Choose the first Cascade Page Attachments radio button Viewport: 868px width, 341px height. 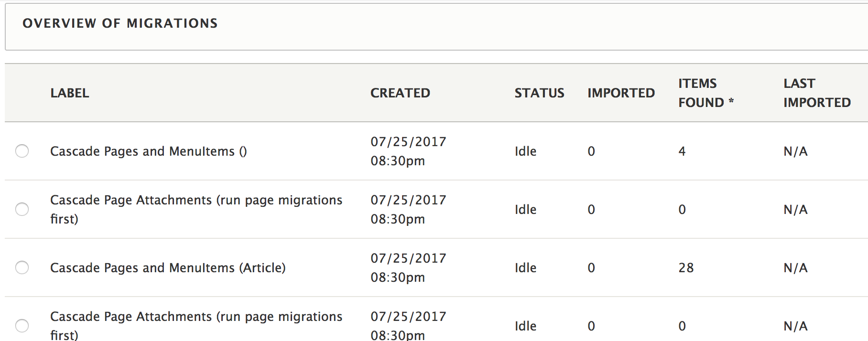22,209
